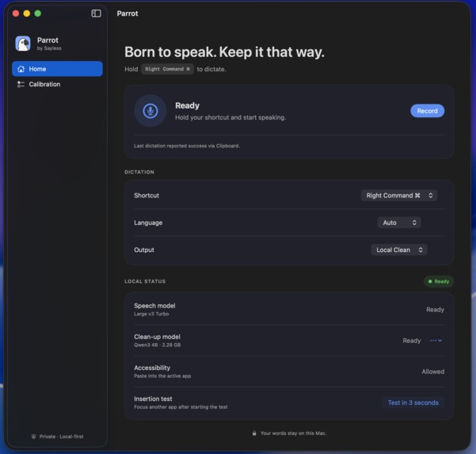Image resolution: width=476 pixels, height=454 pixels.
Task: Click the 'Clean-up model' label
Action: tap(158, 337)
